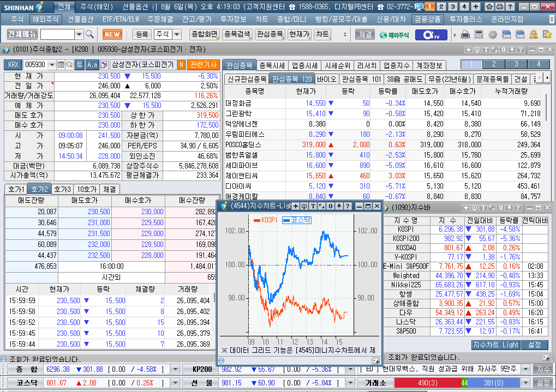Click the 관련기사 orange button
This screenshot has width=556, height=392.
click(204, 65)
